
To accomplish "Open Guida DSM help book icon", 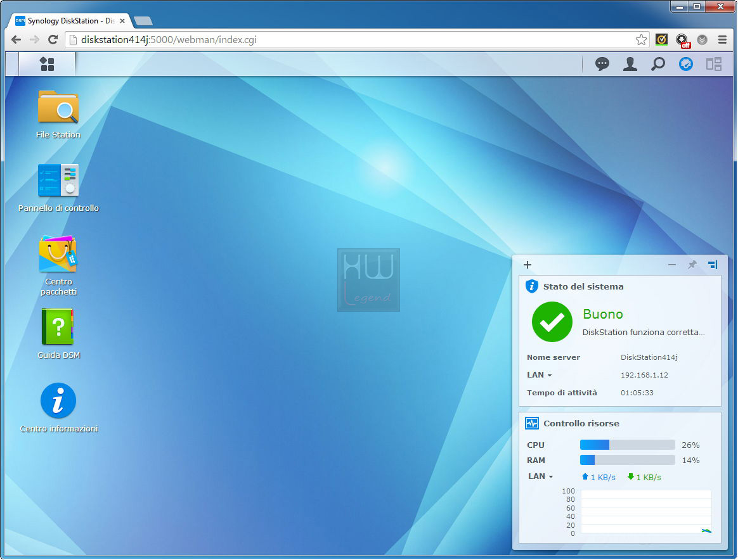I will coord(58,326).
